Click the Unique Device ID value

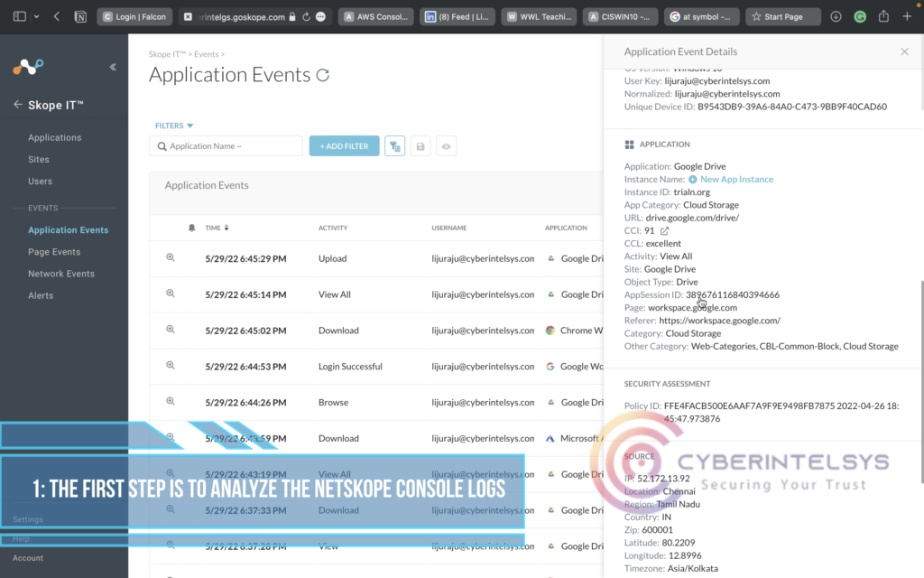coord(792,107)
